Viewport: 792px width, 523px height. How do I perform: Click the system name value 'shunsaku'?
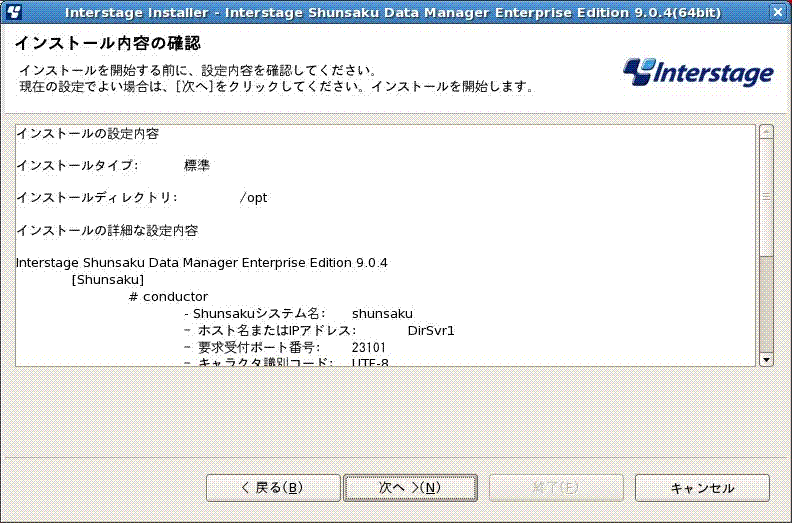click(x=382, y=314)
